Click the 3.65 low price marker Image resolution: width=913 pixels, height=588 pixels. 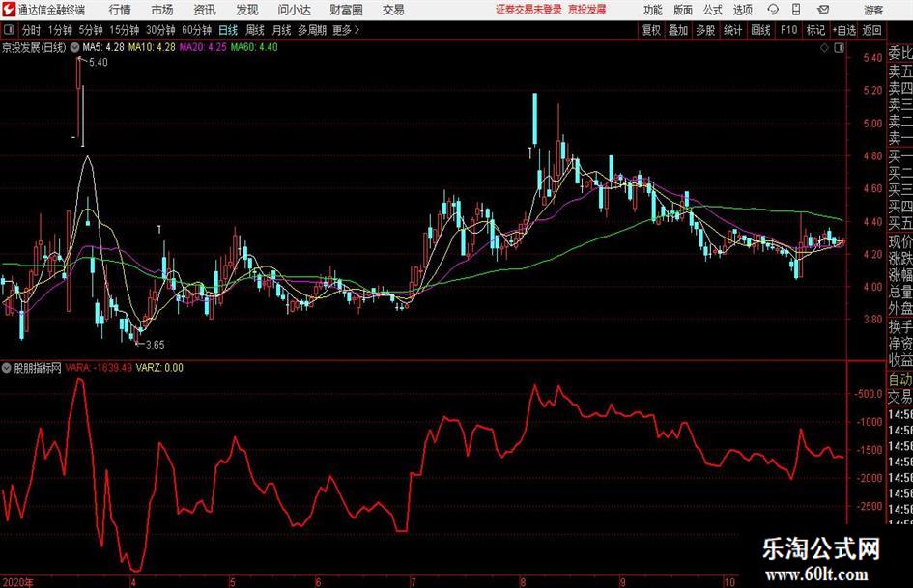(x=155, y=345)
